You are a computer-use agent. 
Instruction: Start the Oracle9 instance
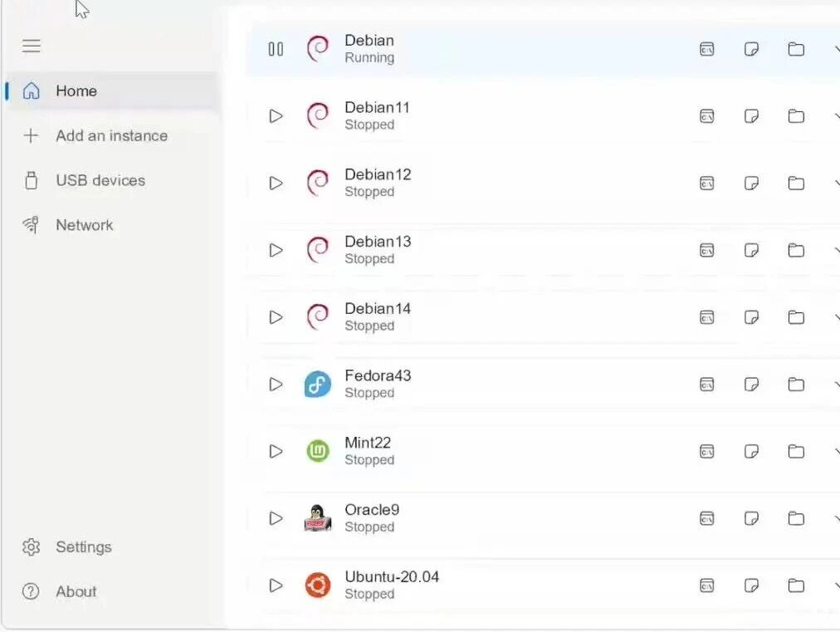pyautogui.click(x=276, y=518)
